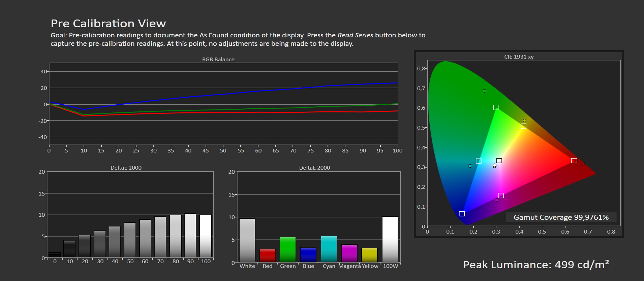
Task: Select the 90 percent grayscale DeltaE bar
Action: pos(190,236)
